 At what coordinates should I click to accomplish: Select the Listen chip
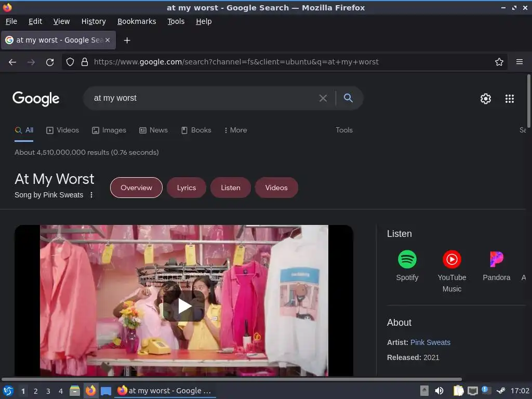(231, 188)
